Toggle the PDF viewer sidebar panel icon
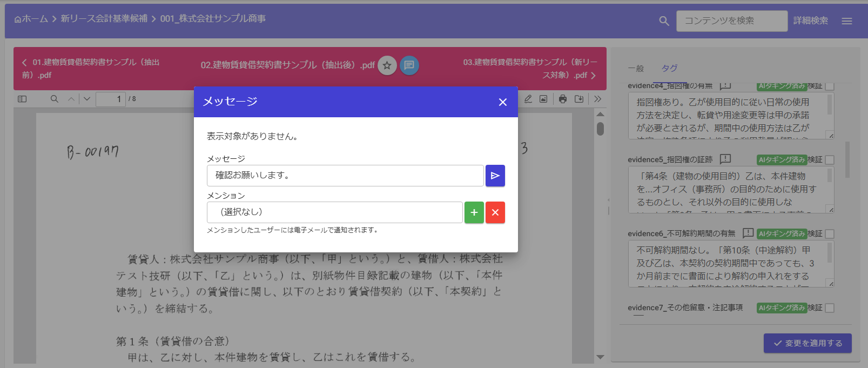Viewport: 868px width, 368px height. point(22,99)
